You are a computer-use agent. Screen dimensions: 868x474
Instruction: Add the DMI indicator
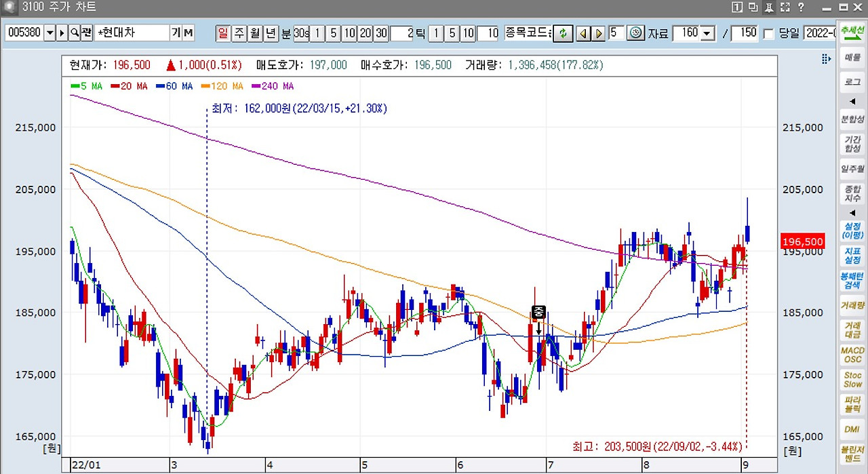coord(852,429)
